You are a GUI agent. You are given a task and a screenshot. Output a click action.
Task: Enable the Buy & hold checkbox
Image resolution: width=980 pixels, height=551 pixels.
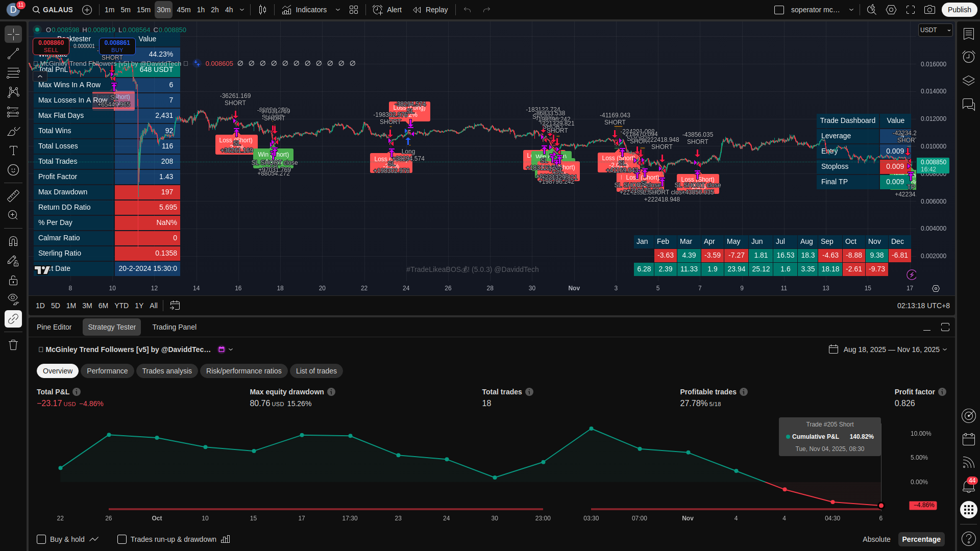coord(42,539)
